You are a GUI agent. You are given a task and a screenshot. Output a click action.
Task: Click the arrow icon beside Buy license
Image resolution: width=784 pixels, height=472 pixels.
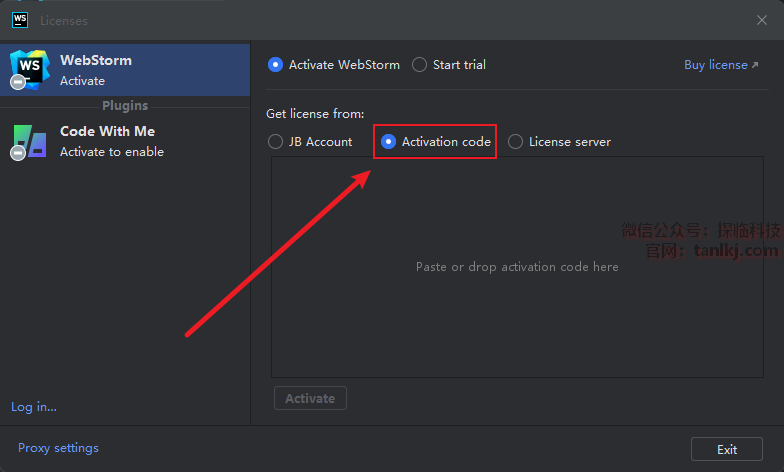pos(755,65)
